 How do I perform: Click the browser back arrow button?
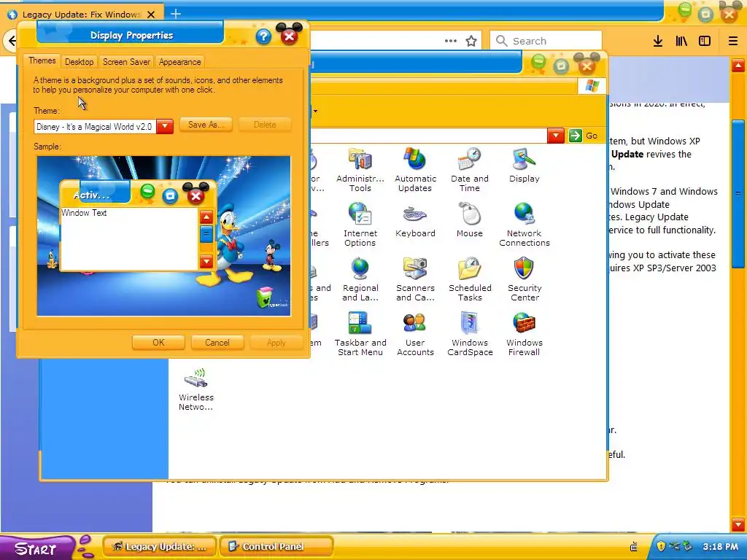coord(12,41)
